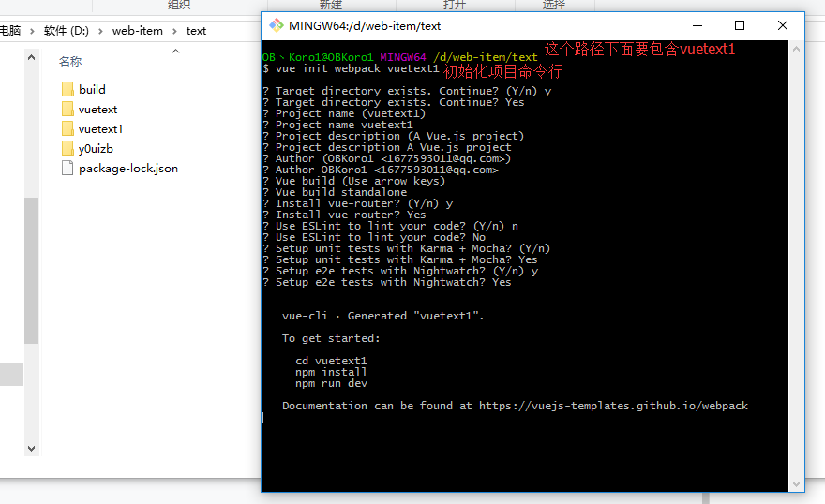The width and height of the screenshot is (825, 504).
Task: Select the vuetext1 folder icon
Action: tap(67, 128)
